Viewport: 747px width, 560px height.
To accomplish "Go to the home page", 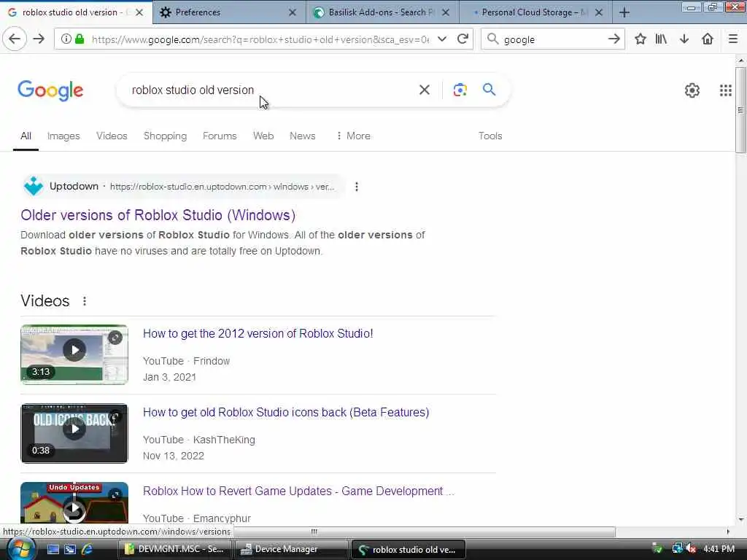I will 708,39.
